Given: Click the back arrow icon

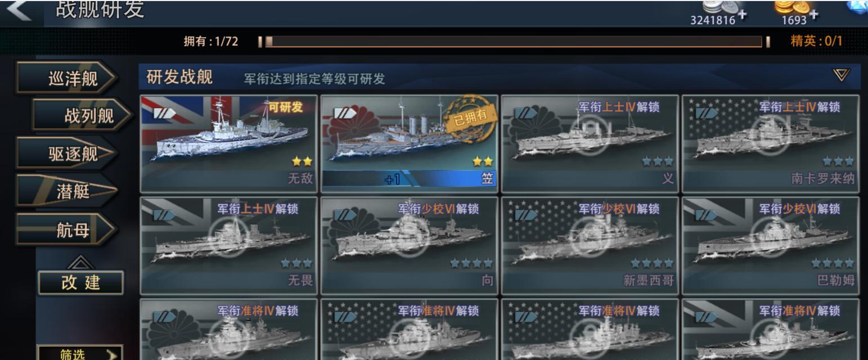Looking at the screenshot, I should (x=18, y=10).
